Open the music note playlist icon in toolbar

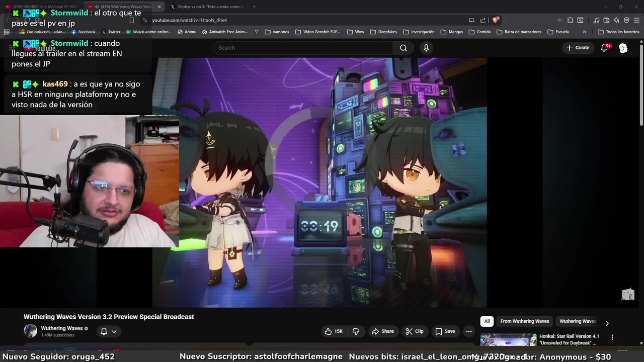pos(596,20)
